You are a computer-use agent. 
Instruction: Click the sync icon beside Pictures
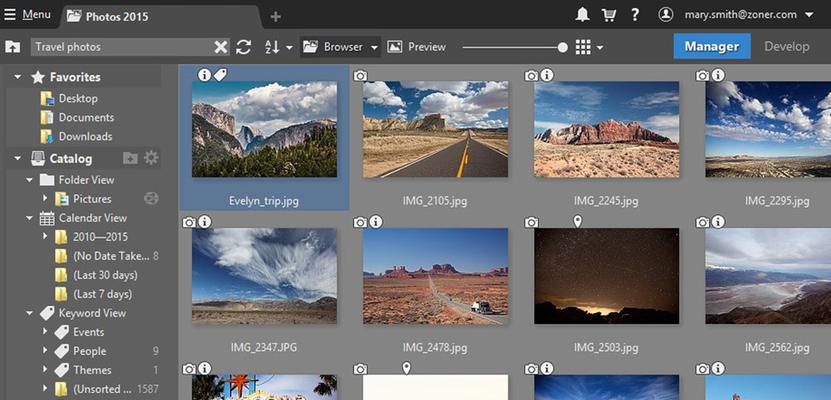151,199
